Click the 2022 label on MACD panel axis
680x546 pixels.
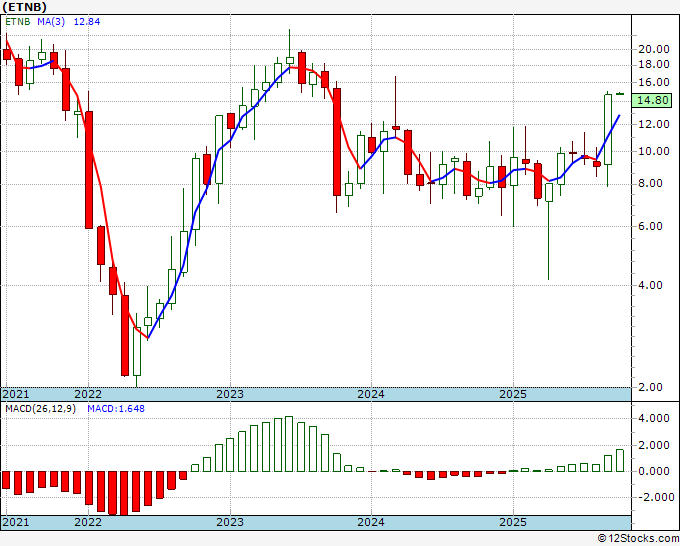(x=88, y=522)
